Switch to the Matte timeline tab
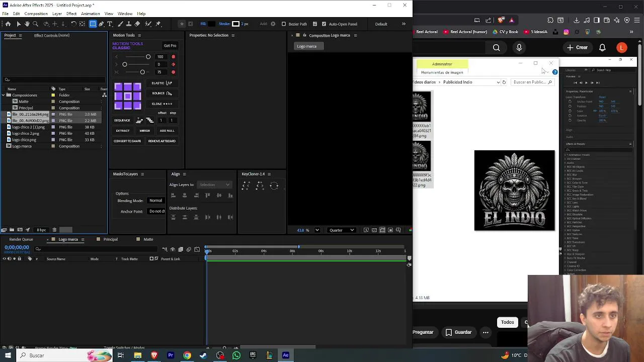The image size is (644, 362). (x=148, y=239)
